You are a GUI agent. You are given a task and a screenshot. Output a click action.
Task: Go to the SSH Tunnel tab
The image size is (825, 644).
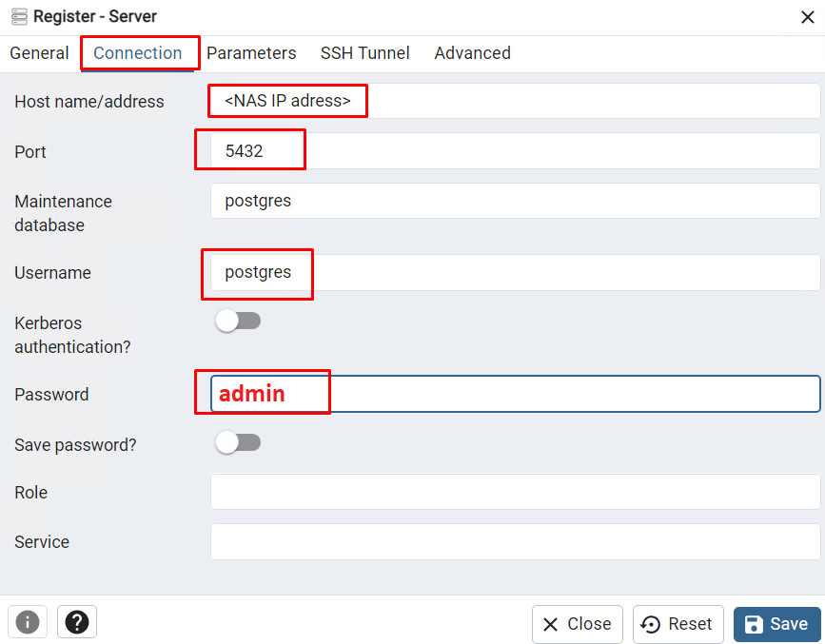(x=364, y=53)
